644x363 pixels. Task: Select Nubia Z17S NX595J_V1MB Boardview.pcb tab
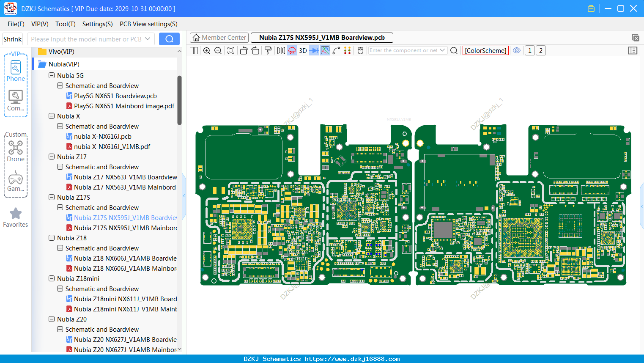[322, 38]
